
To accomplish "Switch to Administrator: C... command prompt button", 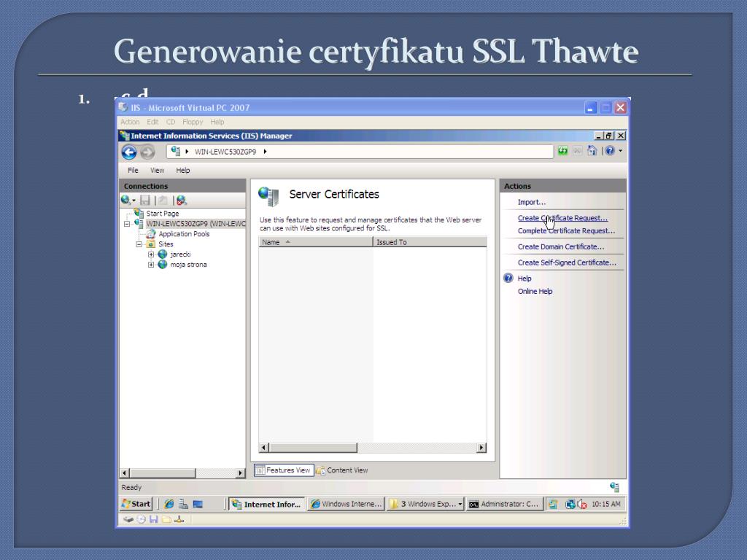I will 505,504.
